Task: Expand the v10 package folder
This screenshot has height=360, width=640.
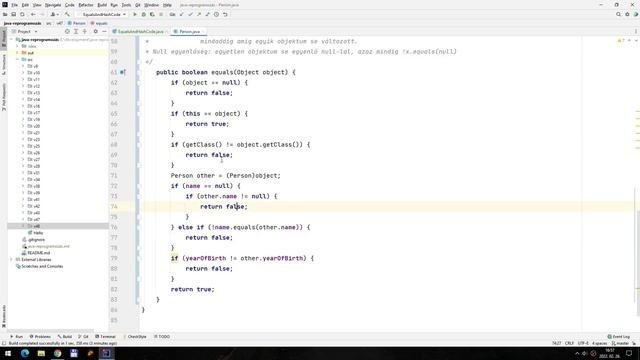Action: [23, 73]
